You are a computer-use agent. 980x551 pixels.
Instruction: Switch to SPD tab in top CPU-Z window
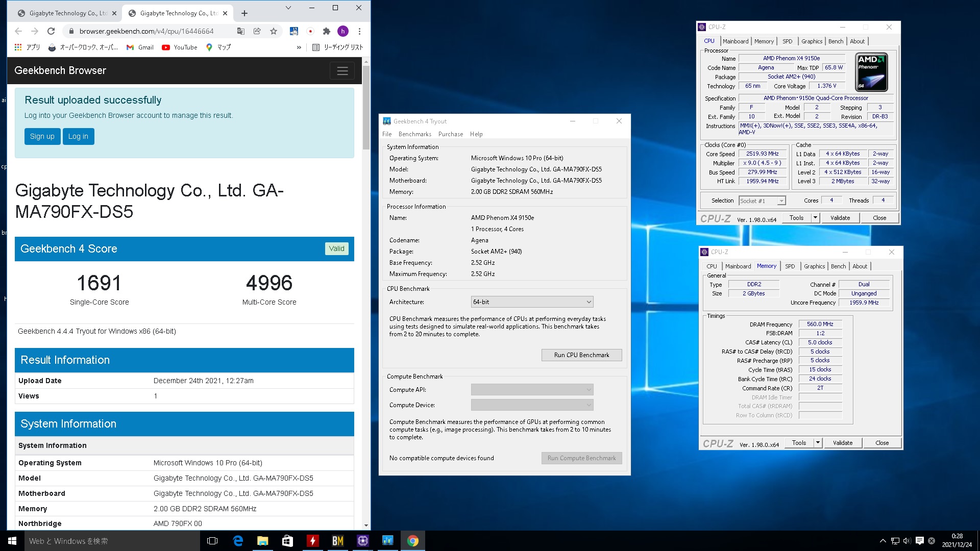pos(788,41)
